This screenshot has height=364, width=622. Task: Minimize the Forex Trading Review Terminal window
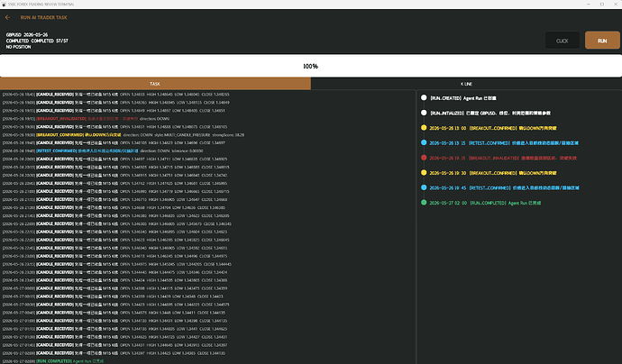click(x=589, y=4)
